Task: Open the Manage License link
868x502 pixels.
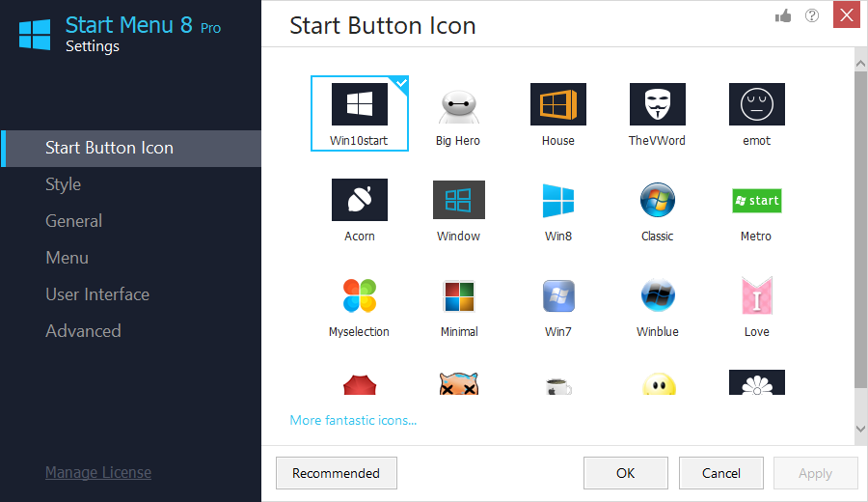Action: click(x=98, y=472)
